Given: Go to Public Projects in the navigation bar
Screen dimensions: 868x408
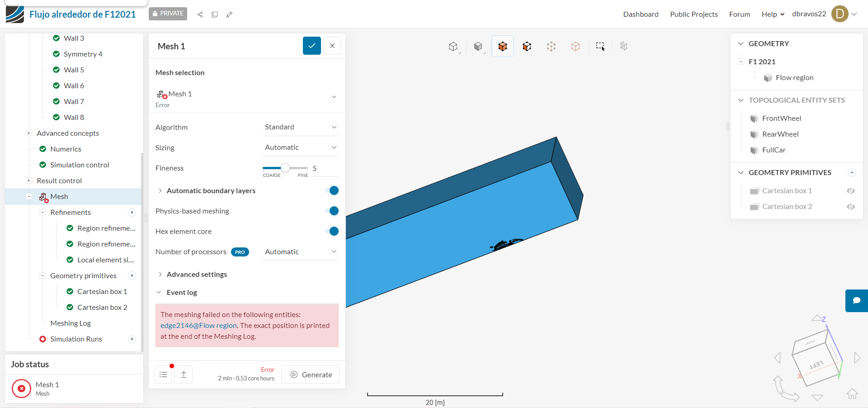Looking at the screenshot, I should click(694, 14).
